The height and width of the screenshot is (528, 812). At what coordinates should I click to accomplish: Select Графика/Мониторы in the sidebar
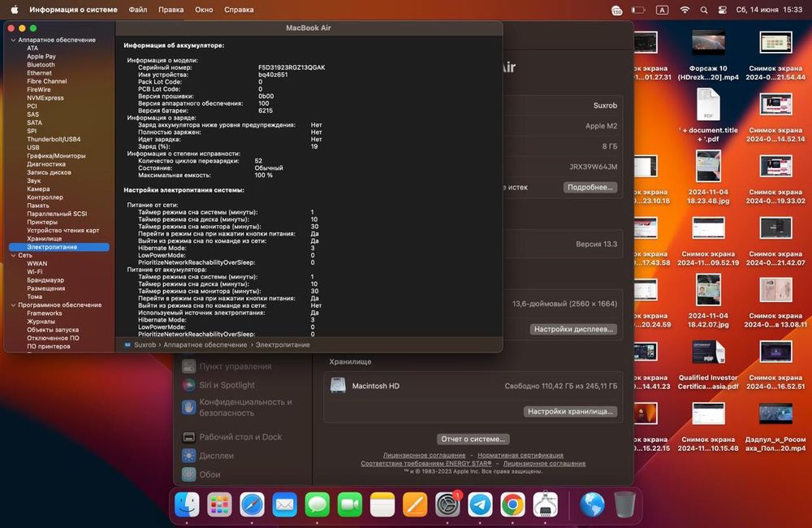point(57,156)
